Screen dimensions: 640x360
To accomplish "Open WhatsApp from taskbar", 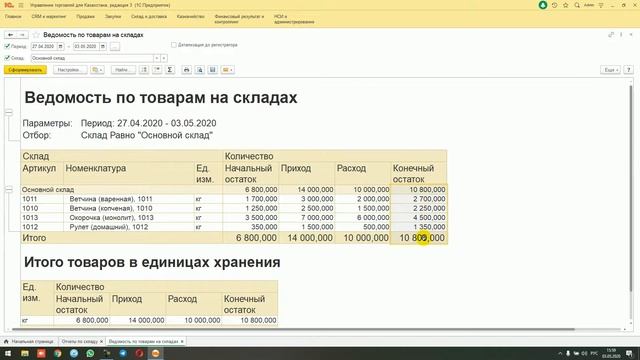I will tap(90, 353).
